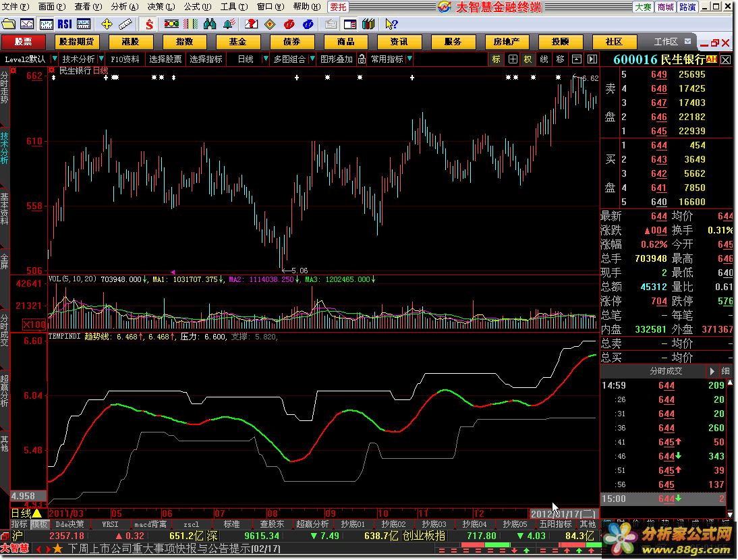Click the window layout toolbar icon

coord(349,24)
